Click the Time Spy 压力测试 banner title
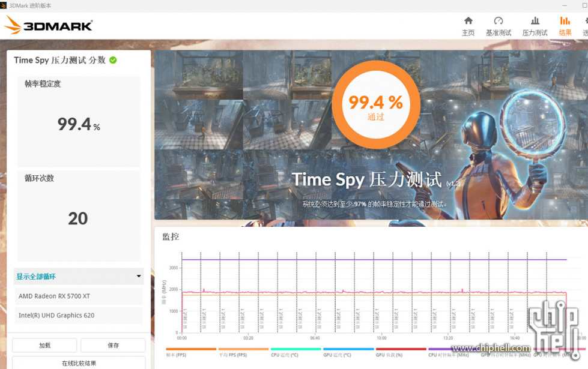This screenshot has width=588, height=369. point(367,180)
